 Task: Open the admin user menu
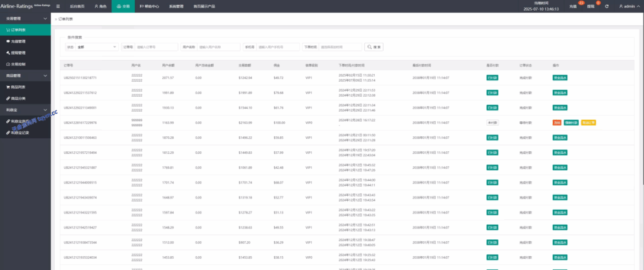coord(629,6)
